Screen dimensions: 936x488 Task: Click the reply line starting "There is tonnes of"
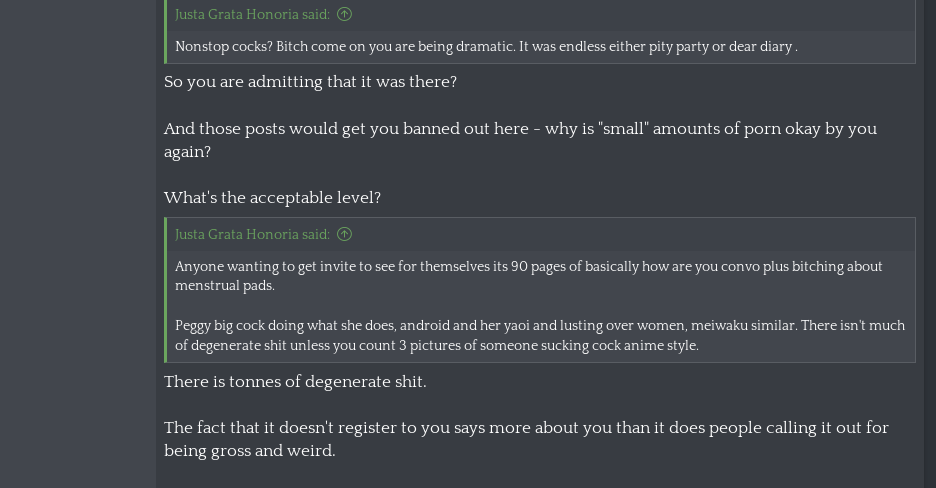click(x=295, y=382)
